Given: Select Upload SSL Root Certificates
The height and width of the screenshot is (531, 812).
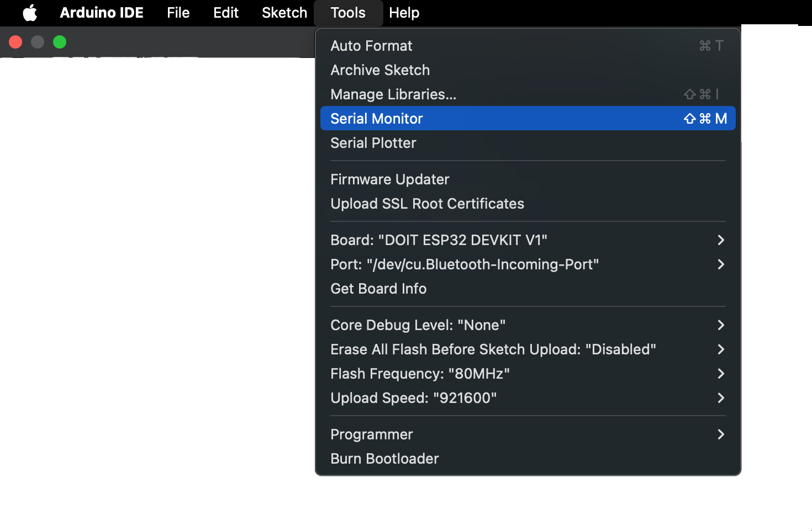Looking at the screenshot, I should (528, 204).
